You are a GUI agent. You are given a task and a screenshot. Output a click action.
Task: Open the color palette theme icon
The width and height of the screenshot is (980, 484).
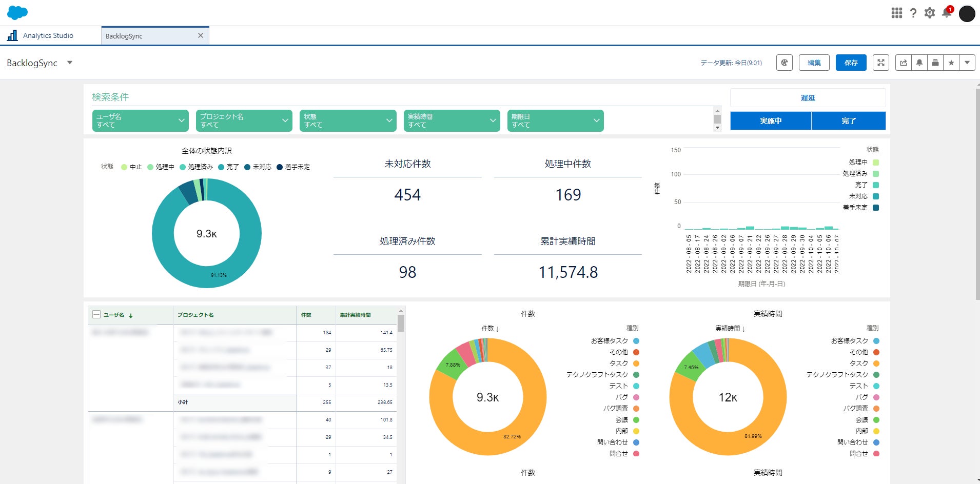(784, 63)
